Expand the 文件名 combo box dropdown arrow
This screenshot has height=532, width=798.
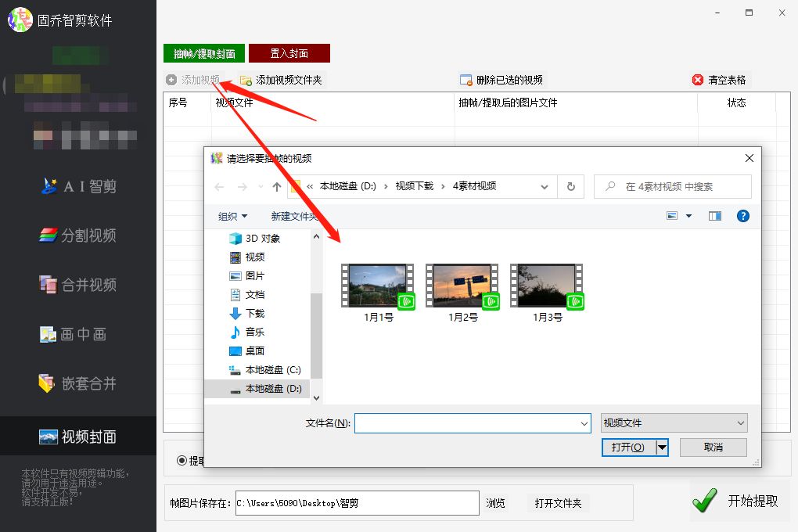tap(584, 423)
